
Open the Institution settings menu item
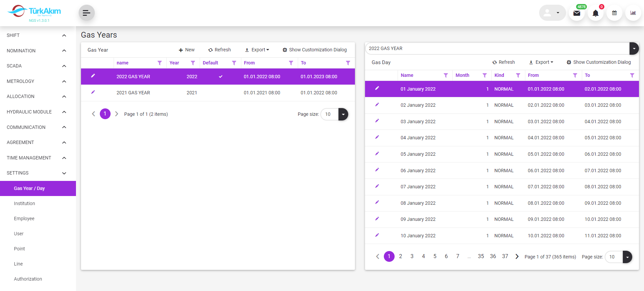25,203
